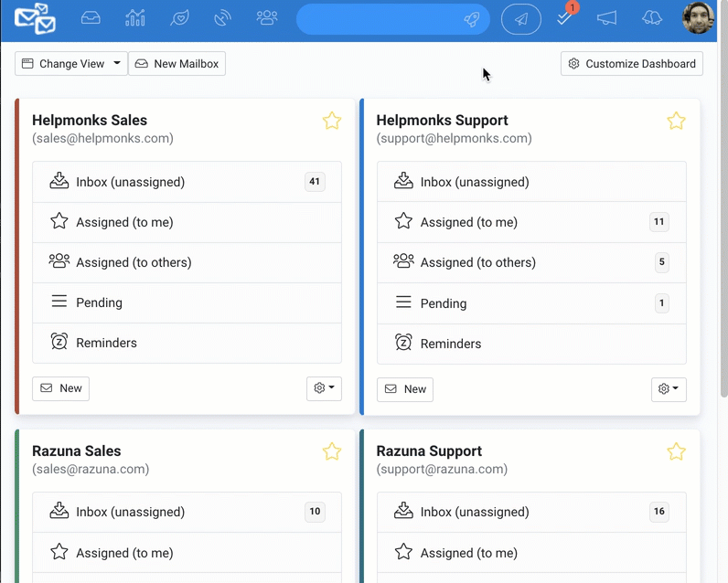
Task: Open Helpmonks Support Pending folder
Action: (531, 303)
